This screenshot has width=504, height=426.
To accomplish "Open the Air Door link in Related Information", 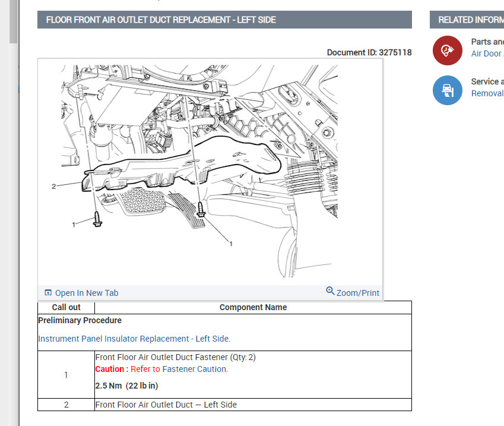I will coord(487,53).
